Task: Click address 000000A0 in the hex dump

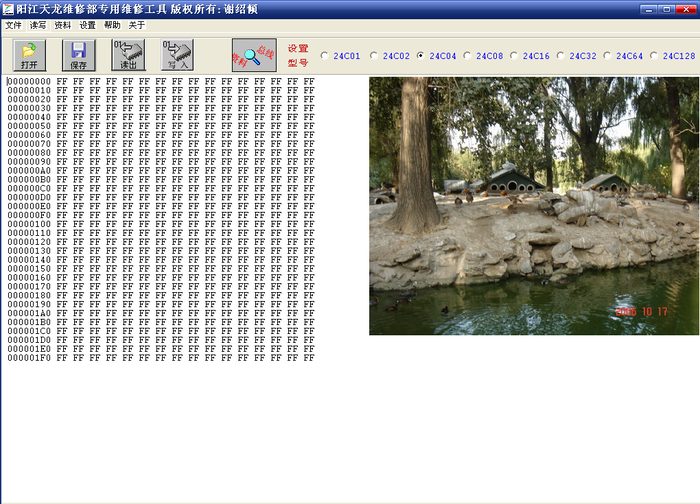Action: (x=29, y=171)
